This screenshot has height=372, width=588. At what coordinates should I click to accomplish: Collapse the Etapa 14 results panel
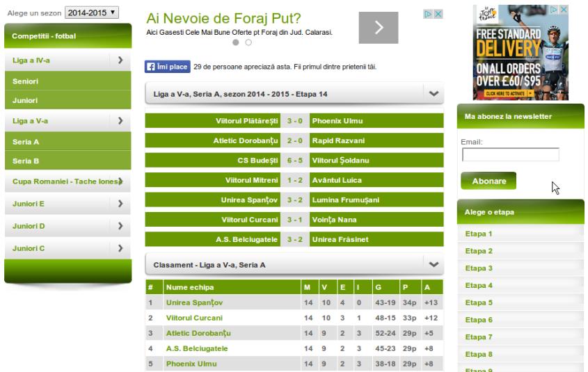pyautogui.click(x=434, y=94)
